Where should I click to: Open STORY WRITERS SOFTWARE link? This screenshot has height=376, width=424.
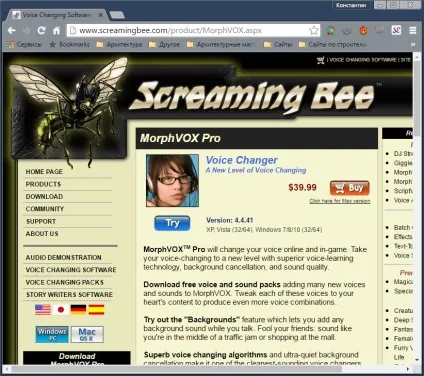point(69,295)
